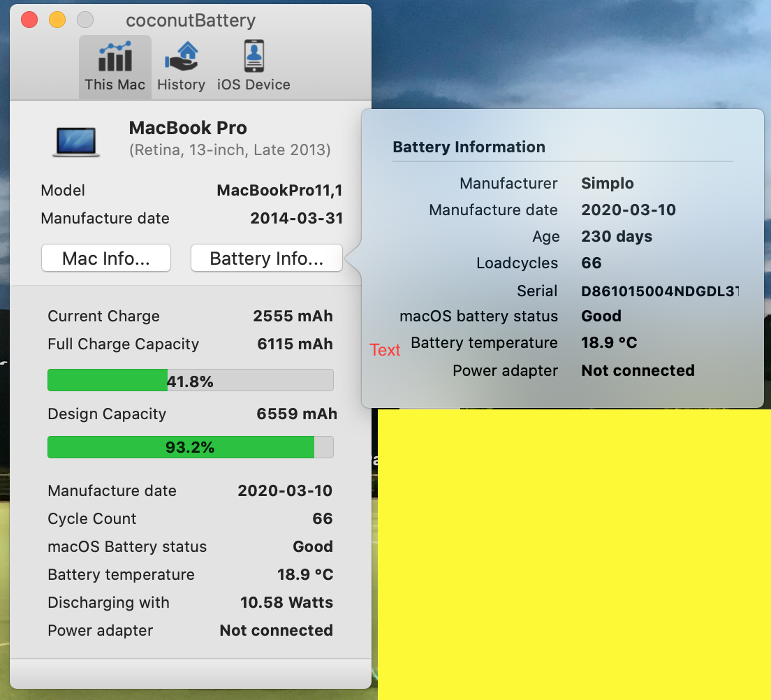
Task: Switch to the iOS Device tab
Action: click(x=254, y=67)
